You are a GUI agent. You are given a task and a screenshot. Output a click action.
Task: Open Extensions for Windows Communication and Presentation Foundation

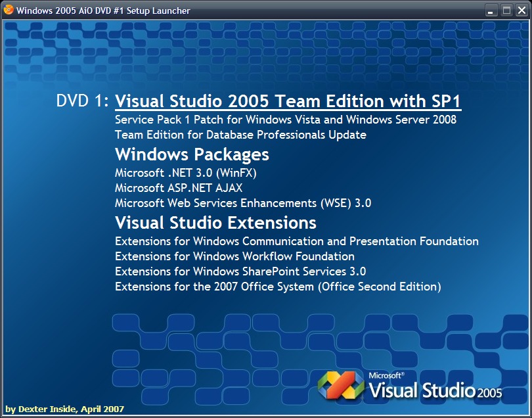297,241
